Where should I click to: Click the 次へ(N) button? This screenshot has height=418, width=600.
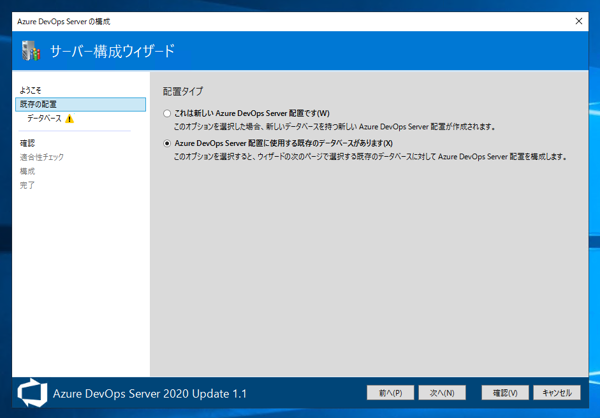click(442, 393)
